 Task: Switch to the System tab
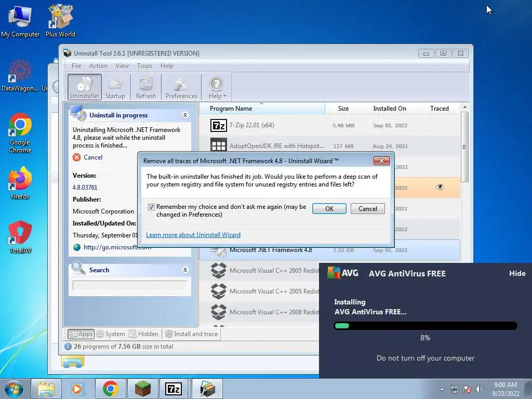[111, 334]
